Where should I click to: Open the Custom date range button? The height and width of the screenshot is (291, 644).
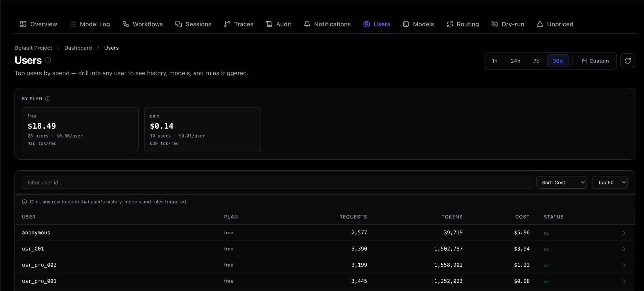tap(595, 61)
